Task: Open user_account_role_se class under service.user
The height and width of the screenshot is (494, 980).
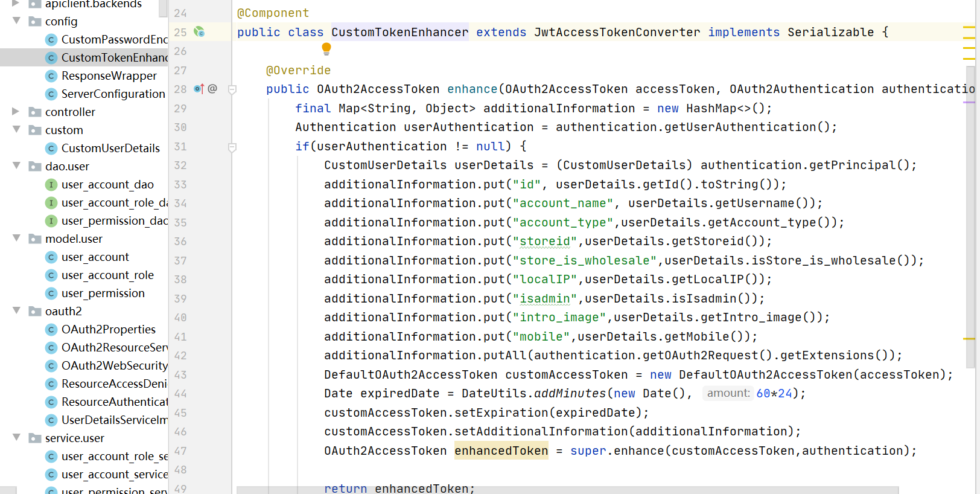Action: pos(115,456)
